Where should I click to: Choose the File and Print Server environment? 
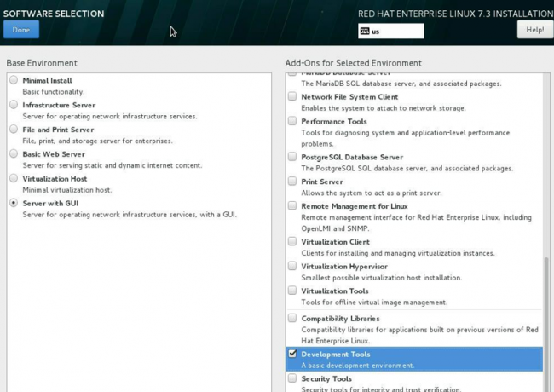[14, 130]
